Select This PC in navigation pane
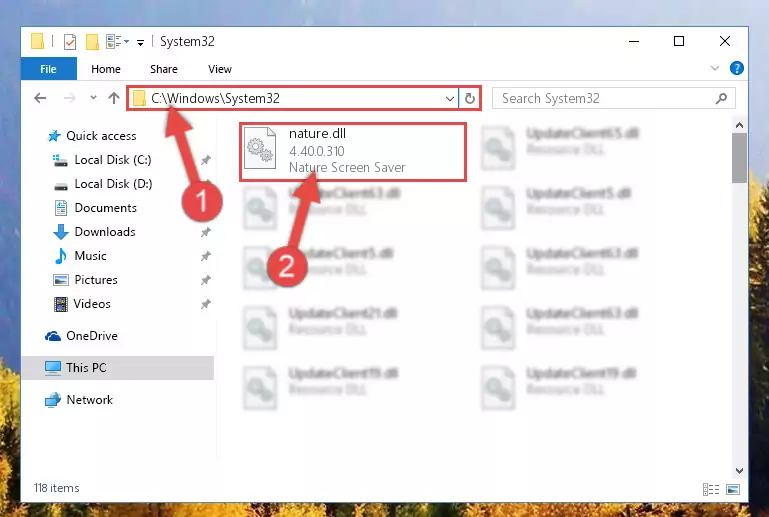Image resolution: width=769 pixels, height=517 pixels. click(x=118, y=368)
